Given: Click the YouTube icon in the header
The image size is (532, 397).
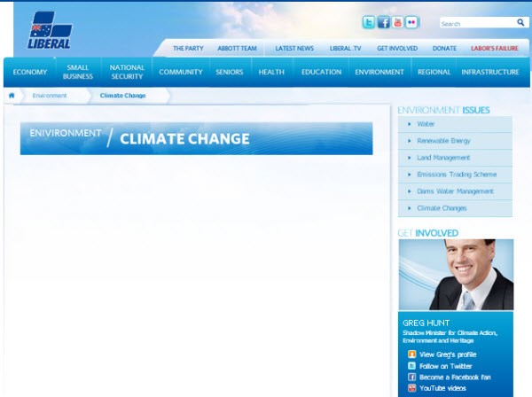Looking at the screenshot, I should 397,23.
